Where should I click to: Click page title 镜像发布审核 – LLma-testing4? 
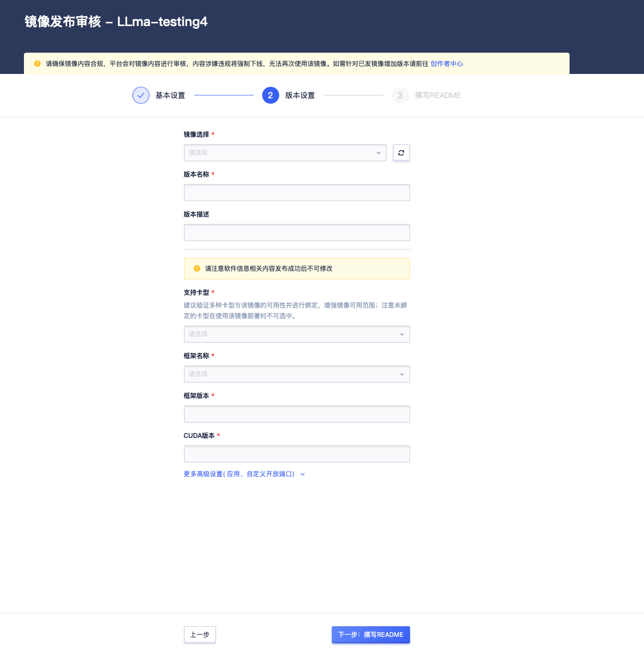point(116,22)
